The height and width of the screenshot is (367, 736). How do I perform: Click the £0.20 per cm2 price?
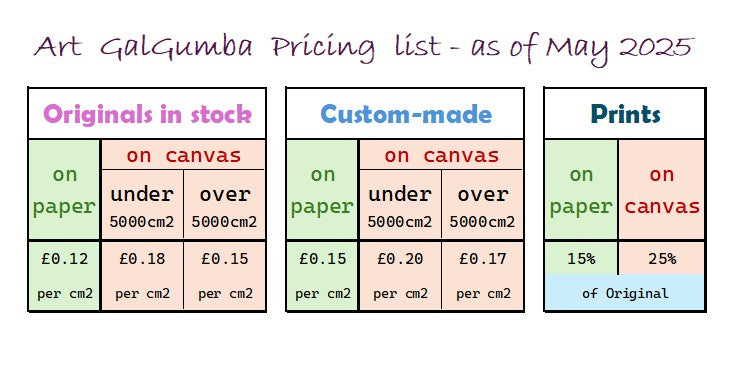tap(400, 275)
